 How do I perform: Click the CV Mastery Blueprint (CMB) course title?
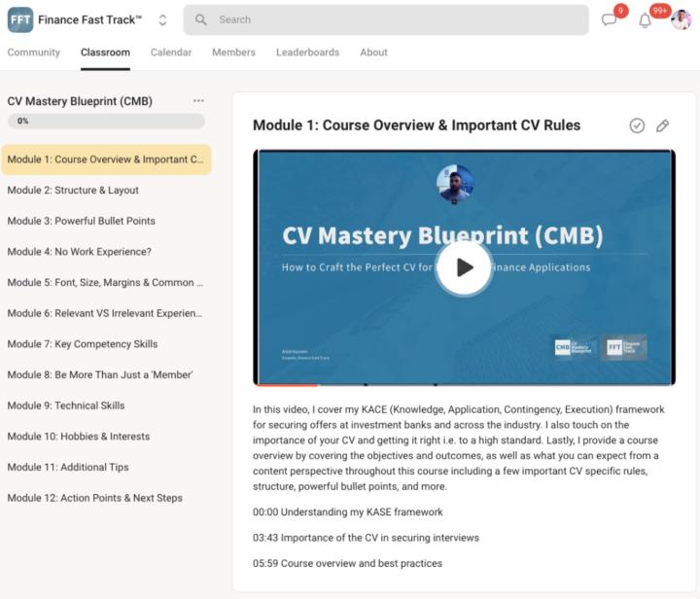point(80,101)
